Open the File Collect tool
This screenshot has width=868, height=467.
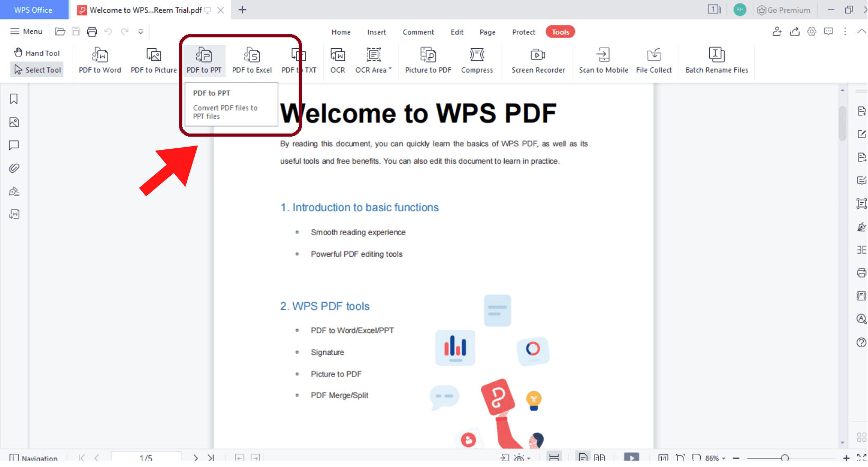[654, 60]
